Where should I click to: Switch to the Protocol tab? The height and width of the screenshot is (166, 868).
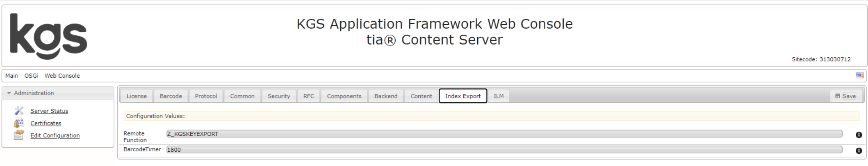206,96
